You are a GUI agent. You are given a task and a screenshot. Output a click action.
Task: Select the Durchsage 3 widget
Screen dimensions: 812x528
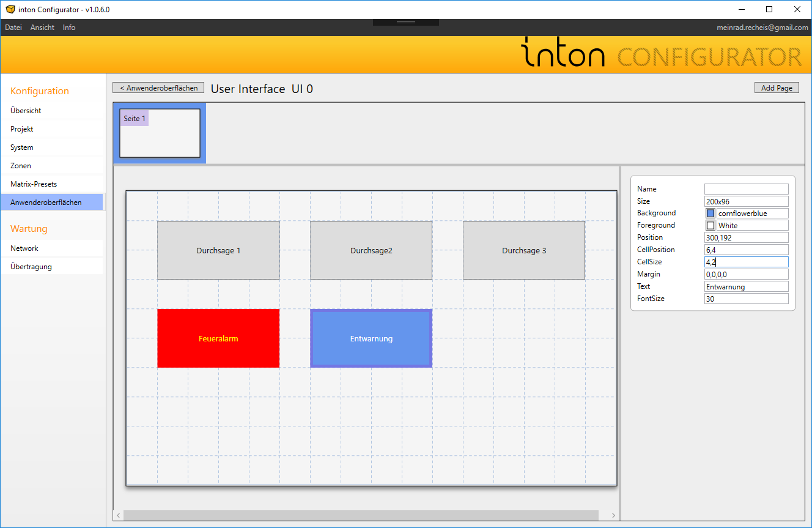coord(524,250)
